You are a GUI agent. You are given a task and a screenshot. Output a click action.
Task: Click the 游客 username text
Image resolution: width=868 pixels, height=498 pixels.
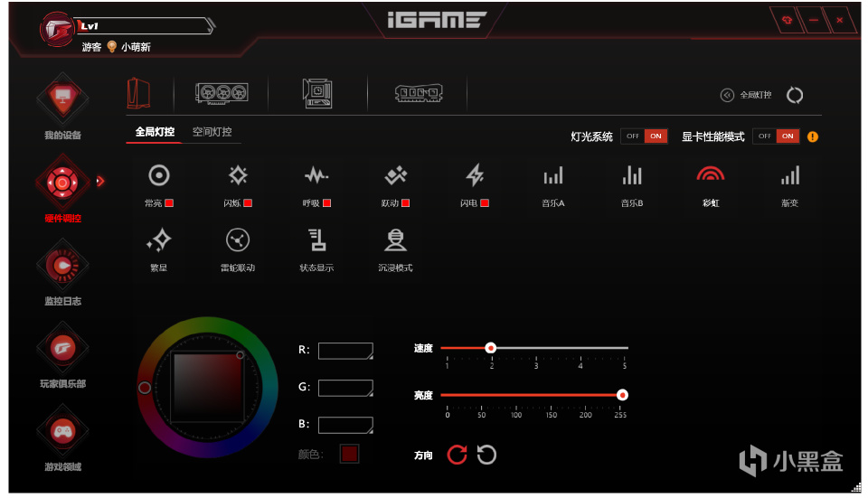[92, 47]
